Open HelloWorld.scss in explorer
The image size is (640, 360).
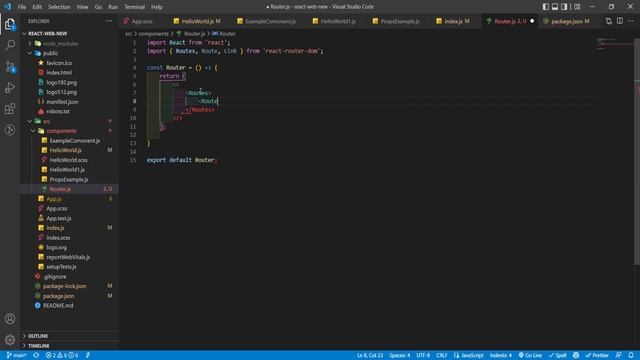(69, 160)
